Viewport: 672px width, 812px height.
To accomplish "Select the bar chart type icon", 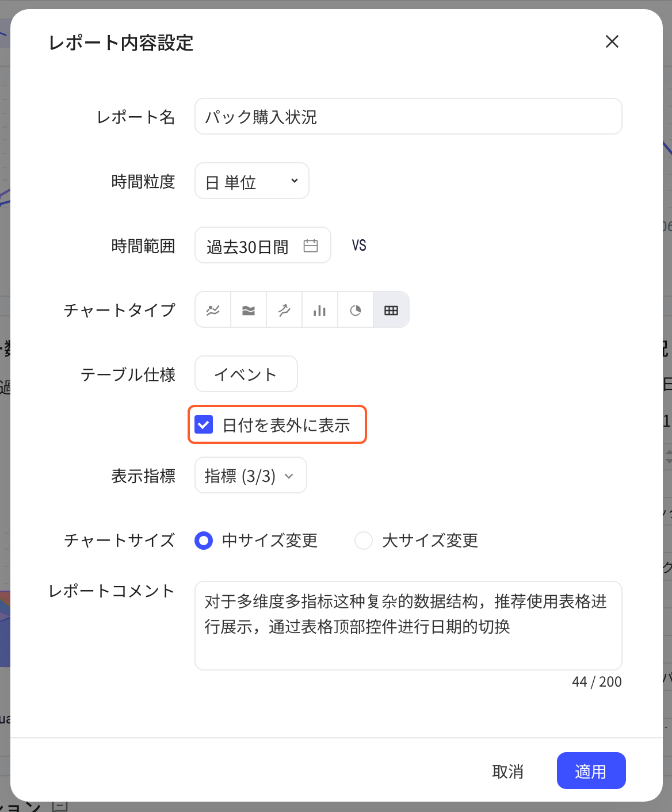I will pyautogui.click(x=320, y=311).
